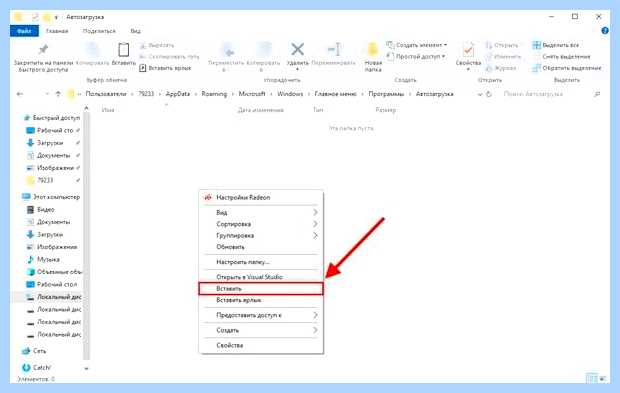Expand the Вид submenu
620x393 pixels.
click(261, 213)
